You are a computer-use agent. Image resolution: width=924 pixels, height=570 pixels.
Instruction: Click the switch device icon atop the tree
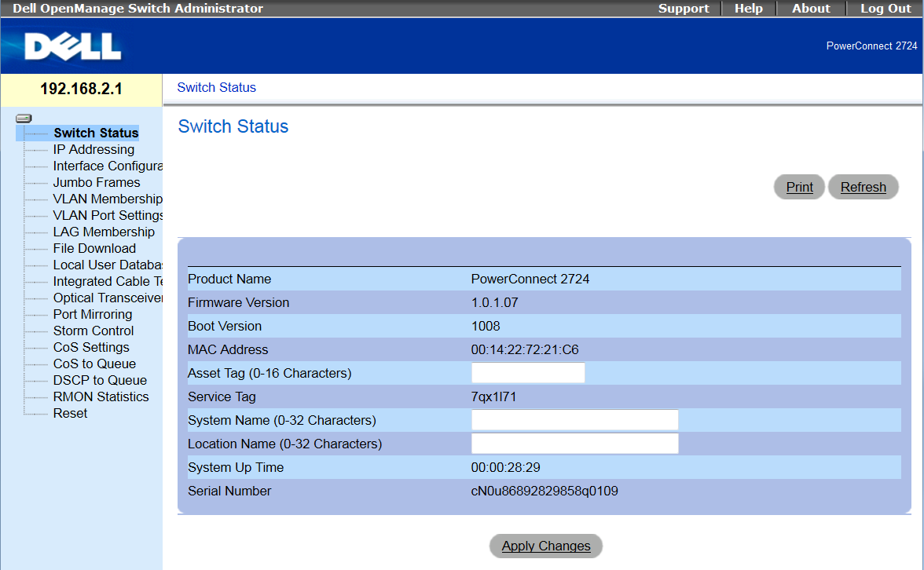coord(24,119)
